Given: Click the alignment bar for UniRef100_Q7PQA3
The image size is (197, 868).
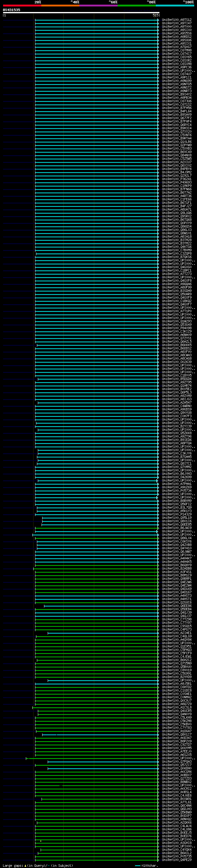Looking at the screenshot, I should point(103,761).
